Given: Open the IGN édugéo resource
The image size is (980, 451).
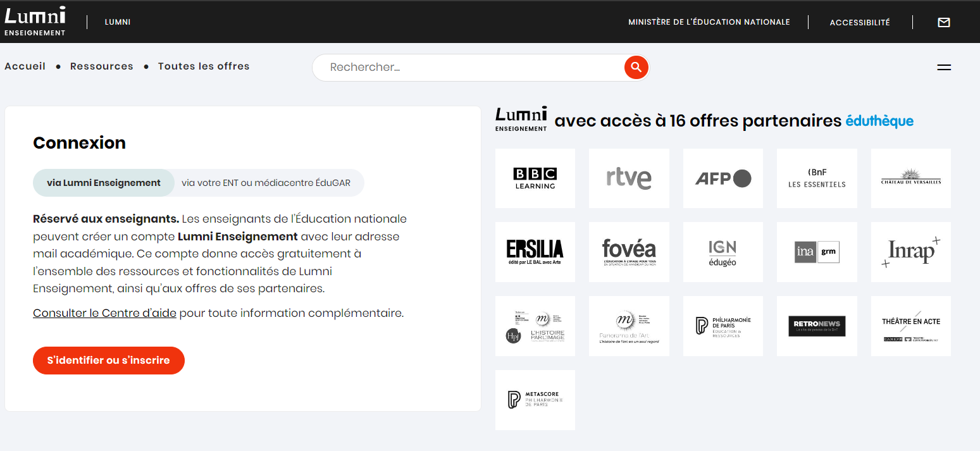Looking at the screenshot, I should [723, 252].
